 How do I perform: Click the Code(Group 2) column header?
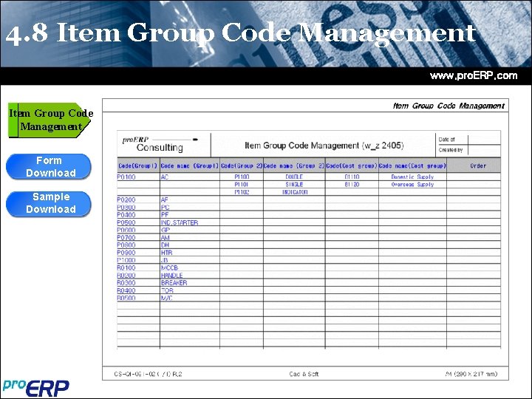tap(242, 166)
